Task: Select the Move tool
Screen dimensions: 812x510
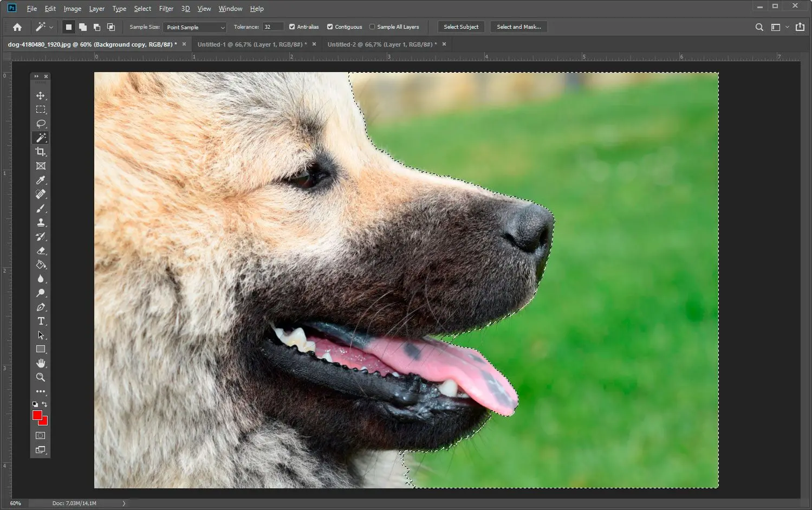Action: point(41,95)
